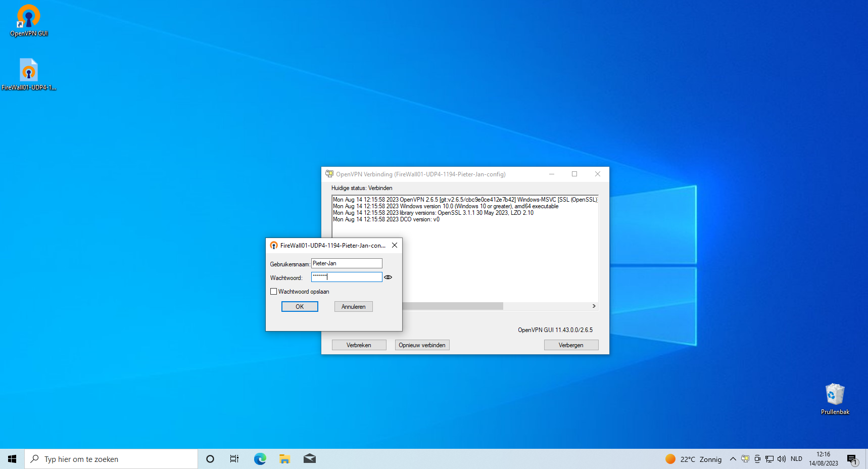Screen dimensions: 868x469
Task: Click the Gebruikersnaam input field
Action: click(x=347, y=263)
